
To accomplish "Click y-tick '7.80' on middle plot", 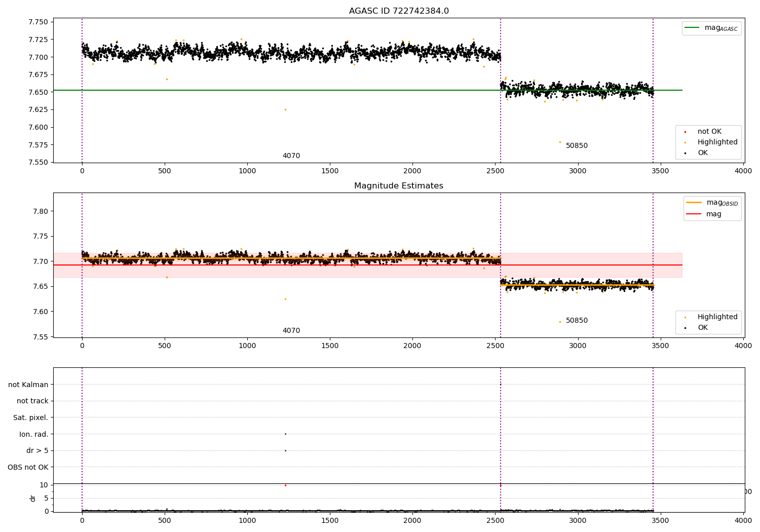I will point(40,211).
